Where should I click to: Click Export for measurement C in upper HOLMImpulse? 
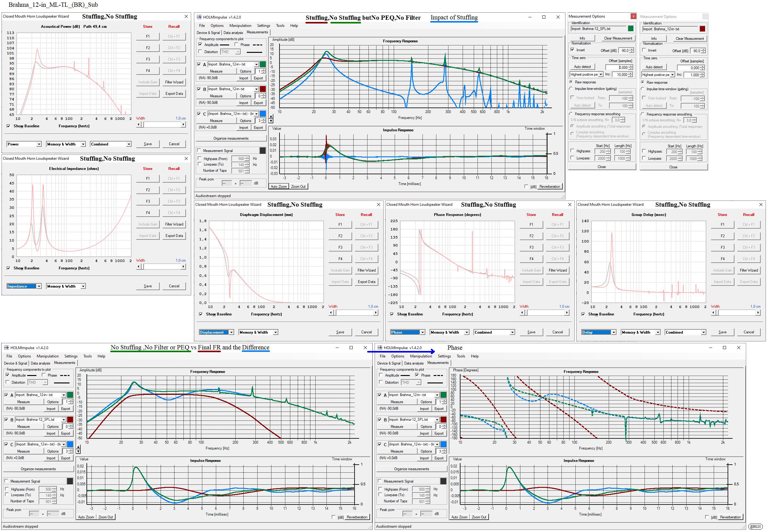coord(258,128)
